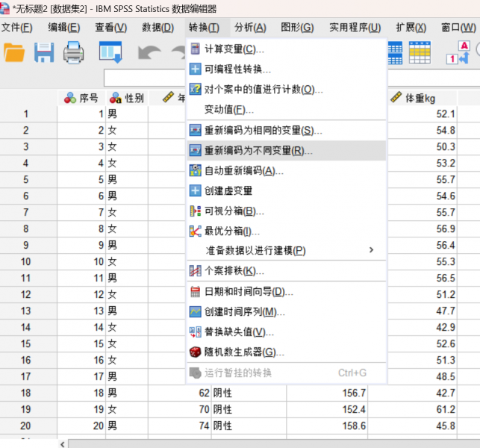Click the Recall recent dialogs toolbar icon
Viewport: 480px width, 448px height.
[x=110, y=53]
